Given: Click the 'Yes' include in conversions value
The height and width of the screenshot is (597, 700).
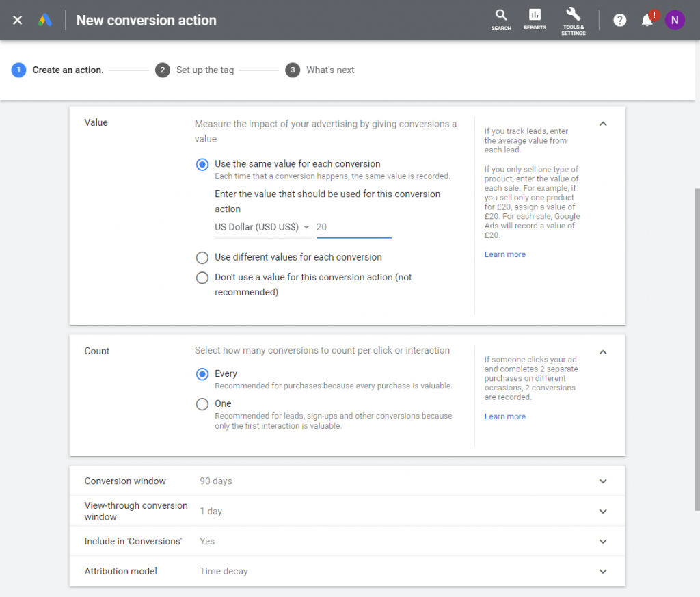Looking at the screenshot, I should [207, 541].
